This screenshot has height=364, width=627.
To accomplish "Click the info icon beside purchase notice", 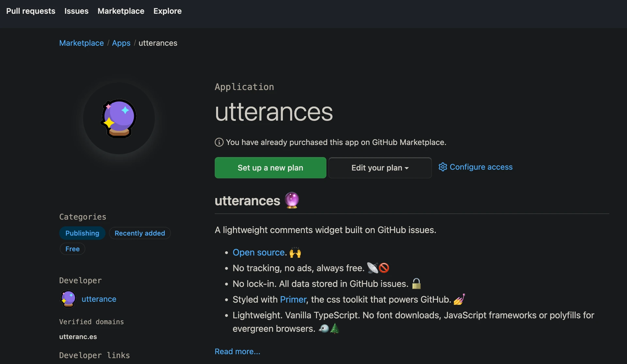I will (x=219, y=142).
